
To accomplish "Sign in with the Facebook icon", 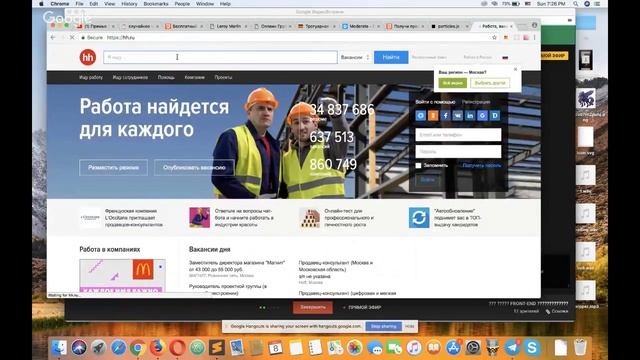I will click(x=445, y=116).
